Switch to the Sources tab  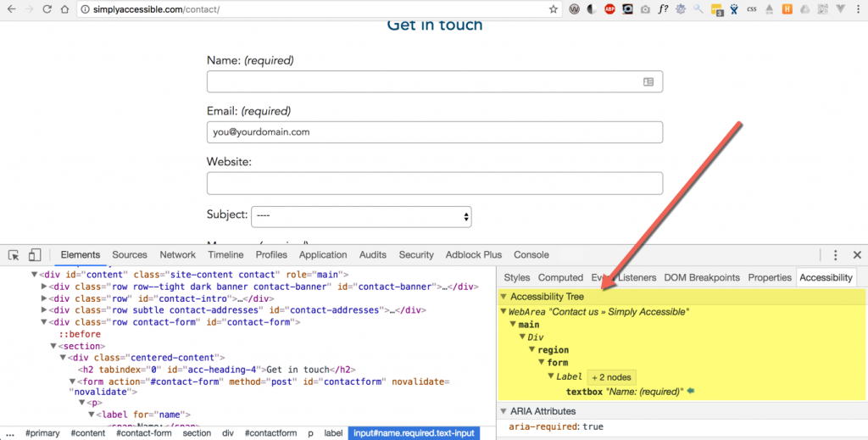click(130, 254)
